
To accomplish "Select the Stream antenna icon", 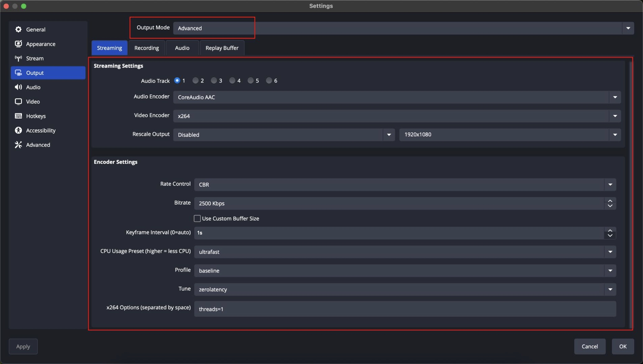I will [x=18, y=58].
